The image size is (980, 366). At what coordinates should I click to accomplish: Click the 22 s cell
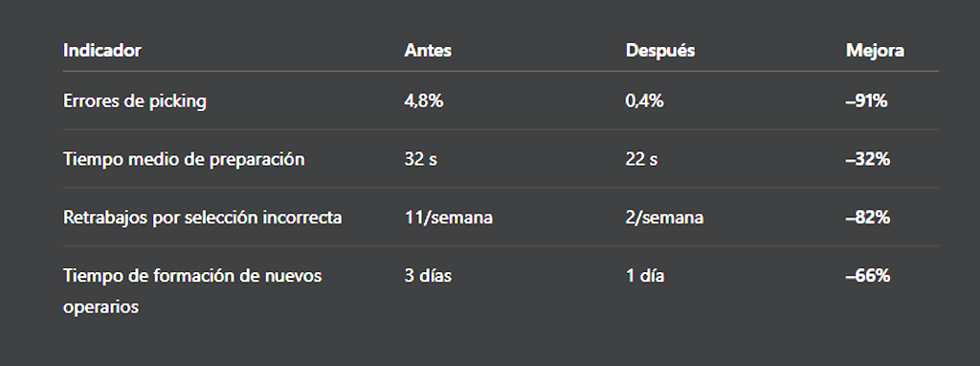coord(641,160)
